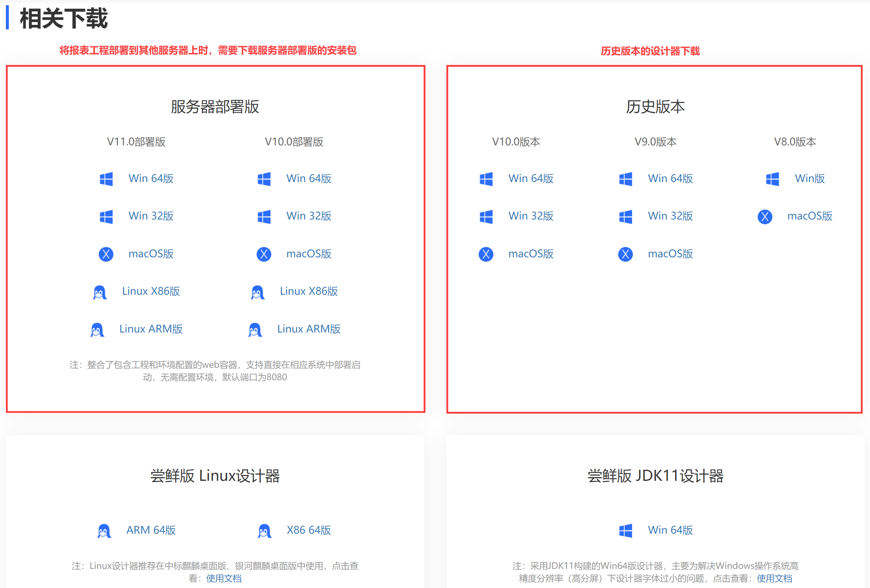The image size is (870, 588).
Task: Click Windows icon in 尝鲜版 JDK11设计器 section
Action: [625, 530]
